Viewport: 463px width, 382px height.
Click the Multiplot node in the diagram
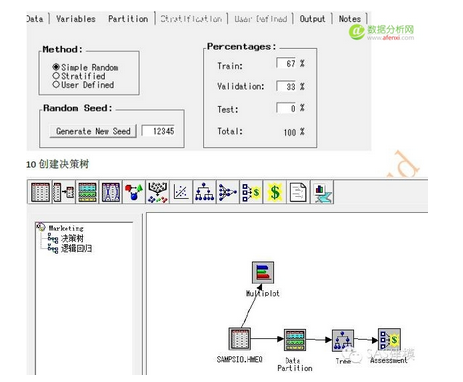(x=263, y=273)
